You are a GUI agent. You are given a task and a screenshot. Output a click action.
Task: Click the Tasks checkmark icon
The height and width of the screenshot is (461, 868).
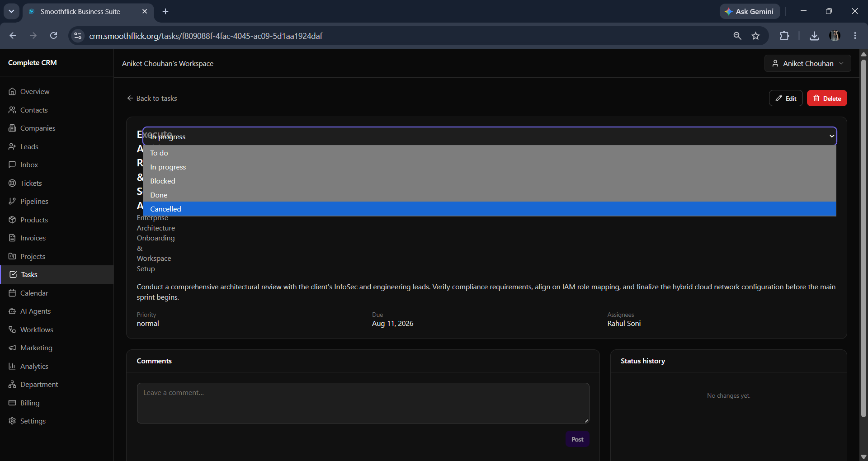(x=13, y=274)
